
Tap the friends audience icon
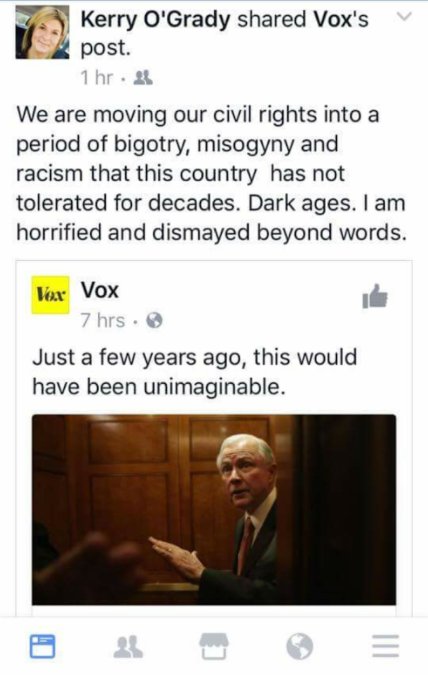click(x=143, y=78)
